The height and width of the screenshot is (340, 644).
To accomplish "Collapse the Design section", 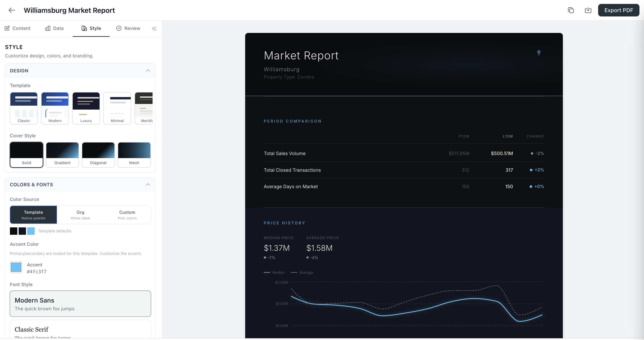I will 148,71.
